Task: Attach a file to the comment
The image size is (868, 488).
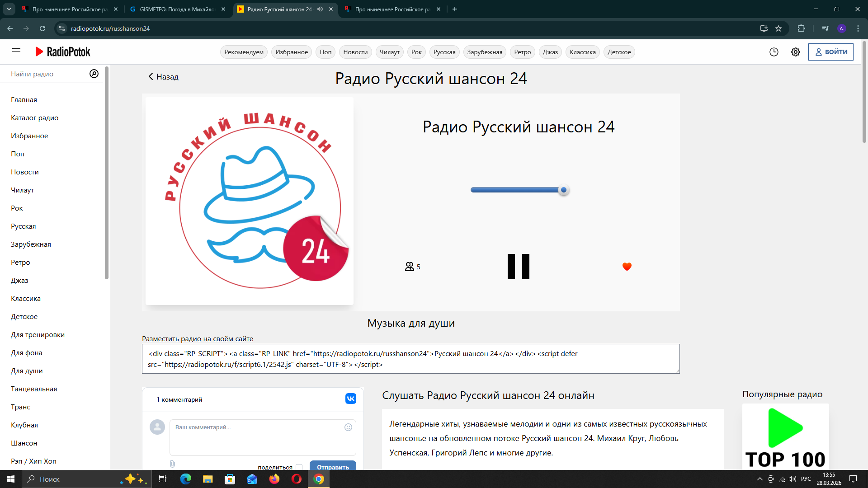Action: [172, 464]
